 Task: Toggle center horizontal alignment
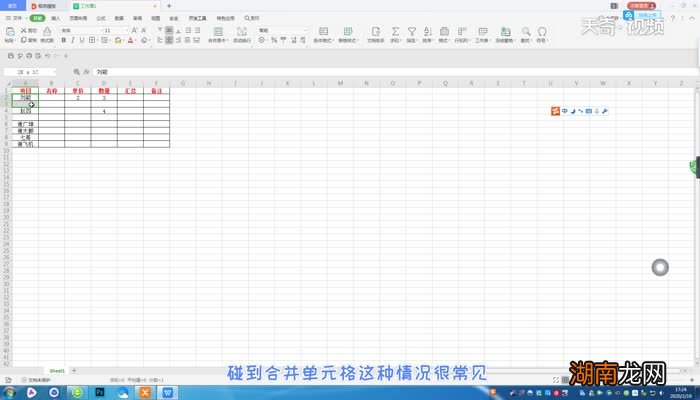pyautogui.click(x=169, y=40)
